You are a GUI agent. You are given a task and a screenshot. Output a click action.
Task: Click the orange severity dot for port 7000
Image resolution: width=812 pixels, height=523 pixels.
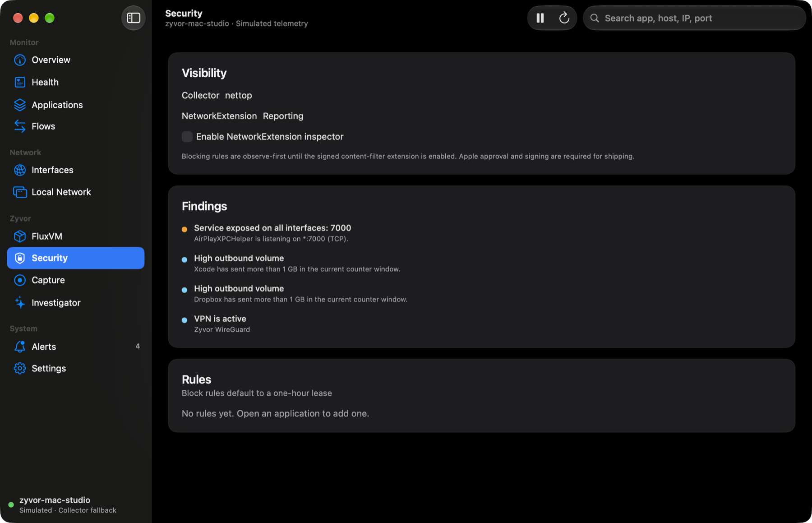coord(185,229)
